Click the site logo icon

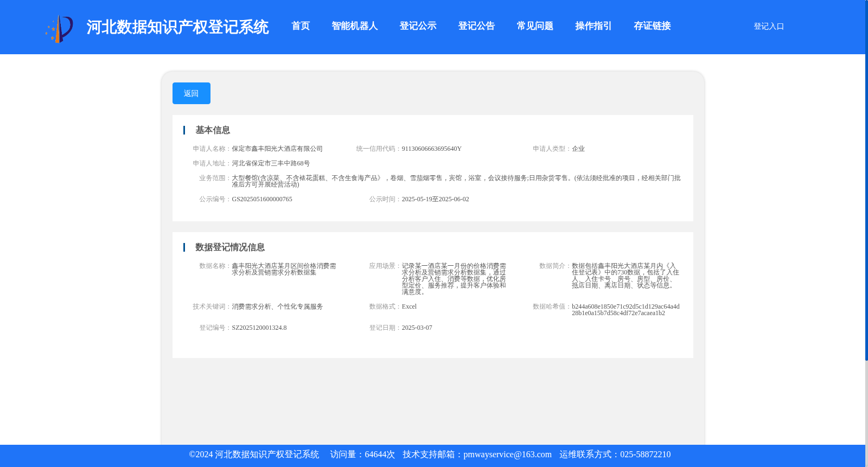59,29
